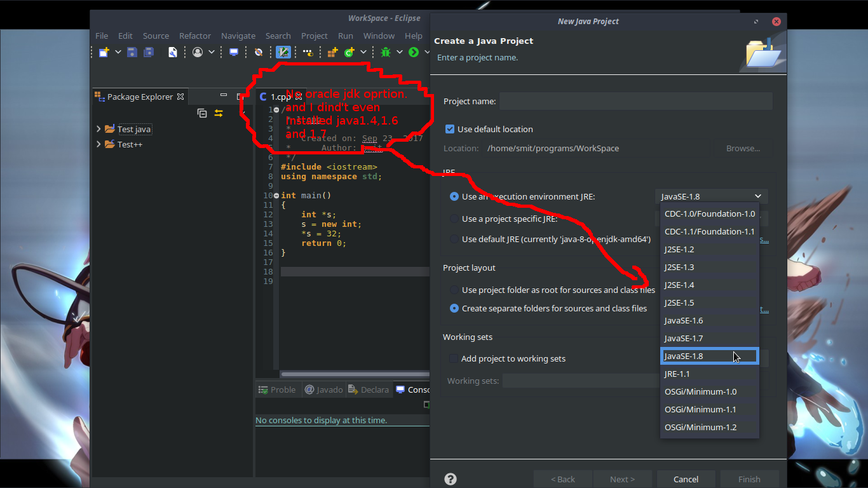Image resolution: width=868 pixels, height=488 pixels.
Task: Close the Package Explorer tab
Action: (x=180, y=97)
